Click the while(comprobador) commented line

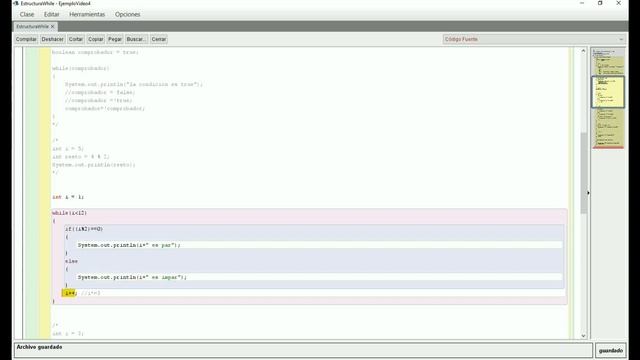(81, 68)
